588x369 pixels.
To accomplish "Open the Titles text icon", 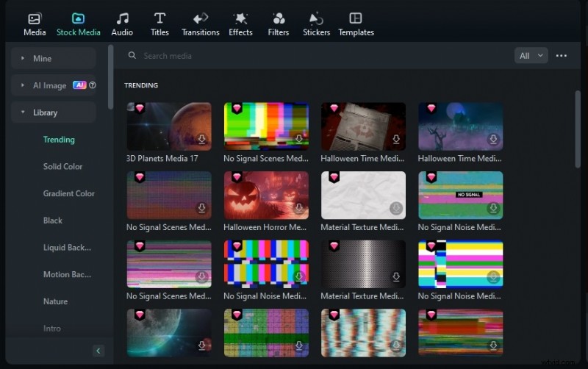I will coord(159,18).
